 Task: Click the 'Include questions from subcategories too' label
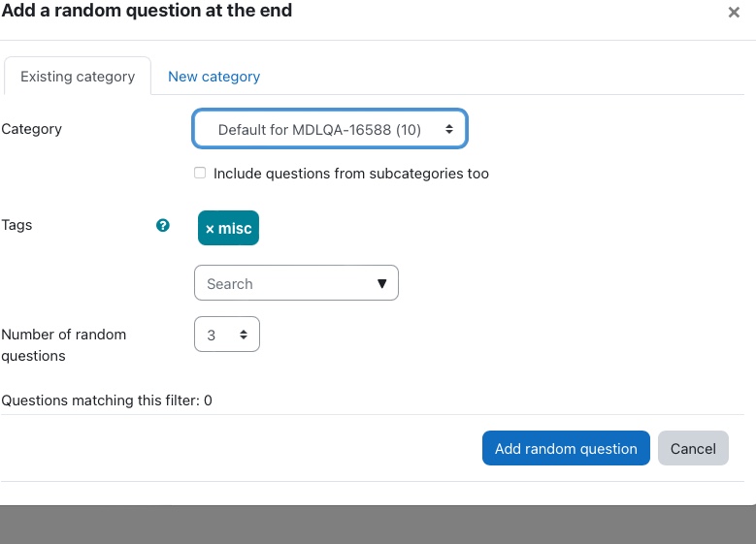[x=351, y=174]
